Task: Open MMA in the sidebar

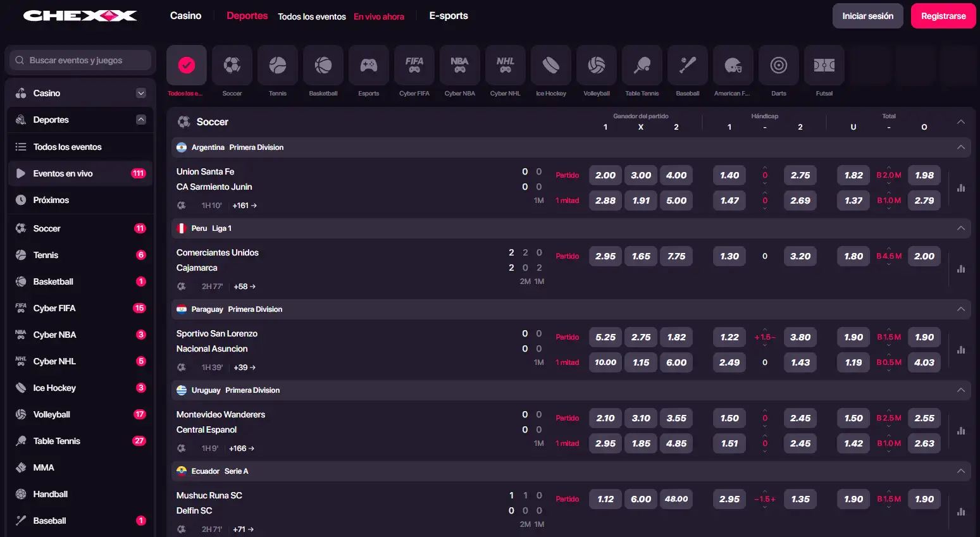Action: coord(80,467)
